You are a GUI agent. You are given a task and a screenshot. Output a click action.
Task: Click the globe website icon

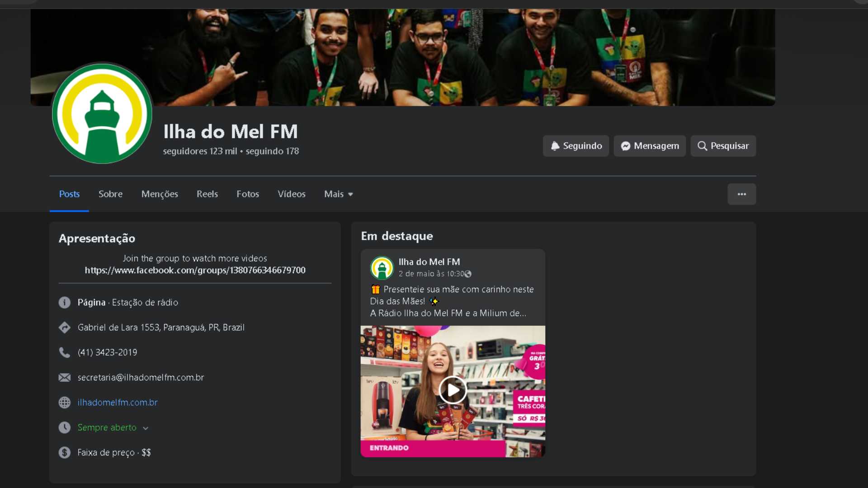[x=65, y=403]
